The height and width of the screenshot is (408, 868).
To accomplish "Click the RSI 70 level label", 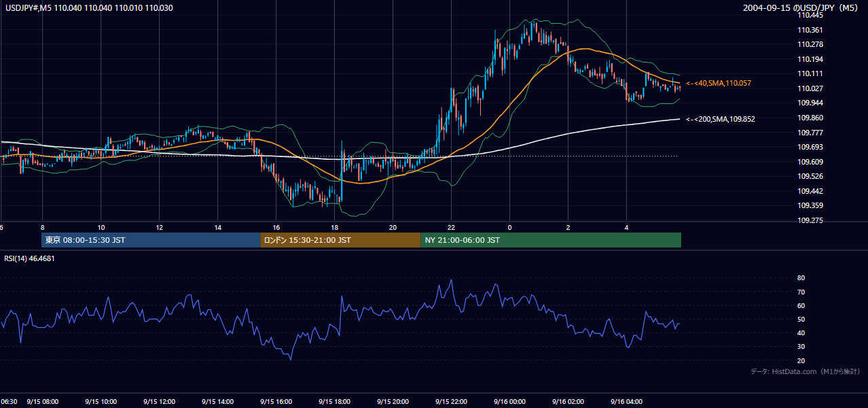I will point(801,292).
